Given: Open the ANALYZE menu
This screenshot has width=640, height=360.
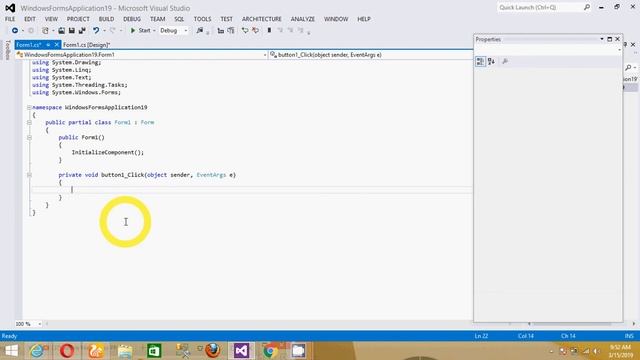Looking at the screenshot, I should (303, 19).
